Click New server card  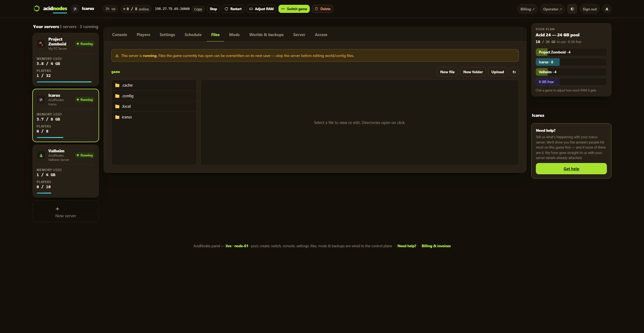click(66, 211)
